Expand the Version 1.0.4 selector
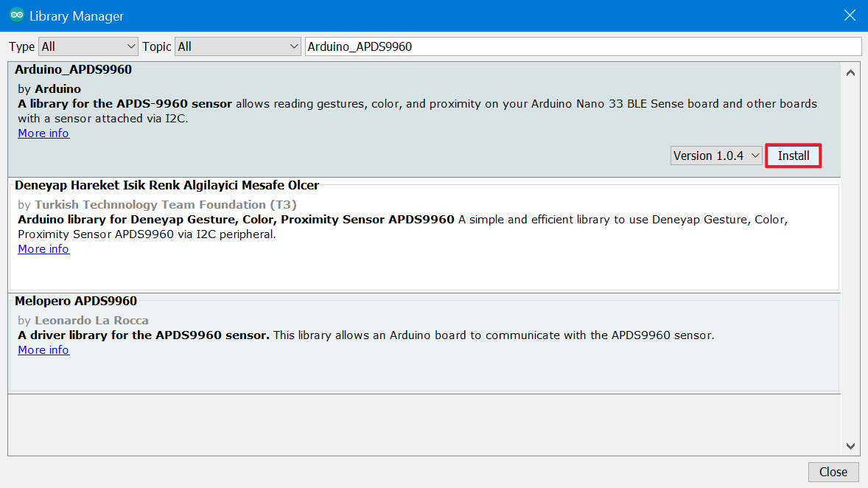 coord(716,156)
